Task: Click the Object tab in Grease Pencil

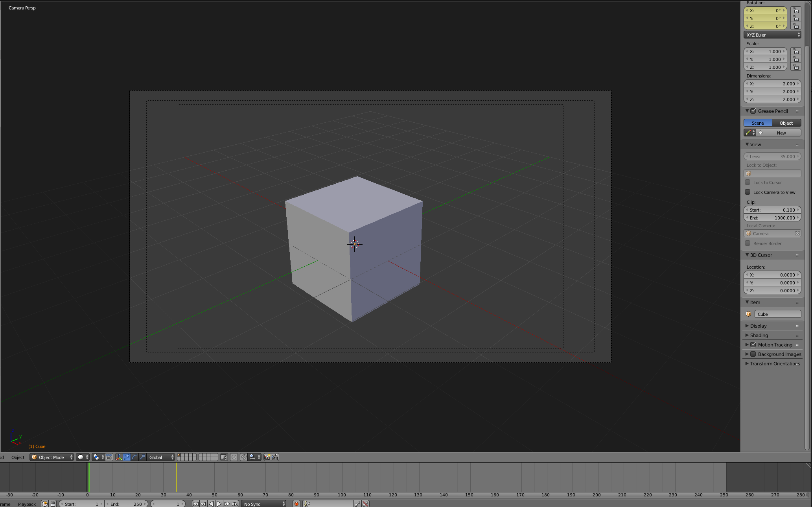Action: click(x=786, y=123)
